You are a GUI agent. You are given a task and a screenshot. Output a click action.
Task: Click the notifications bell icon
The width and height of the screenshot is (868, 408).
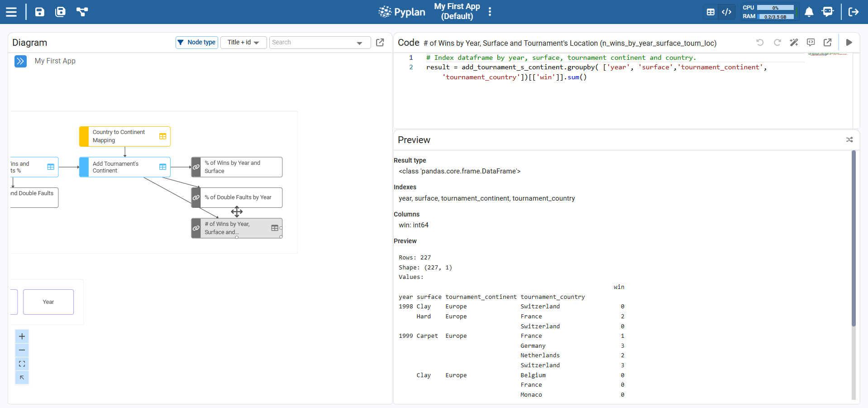tap(809, 12)
